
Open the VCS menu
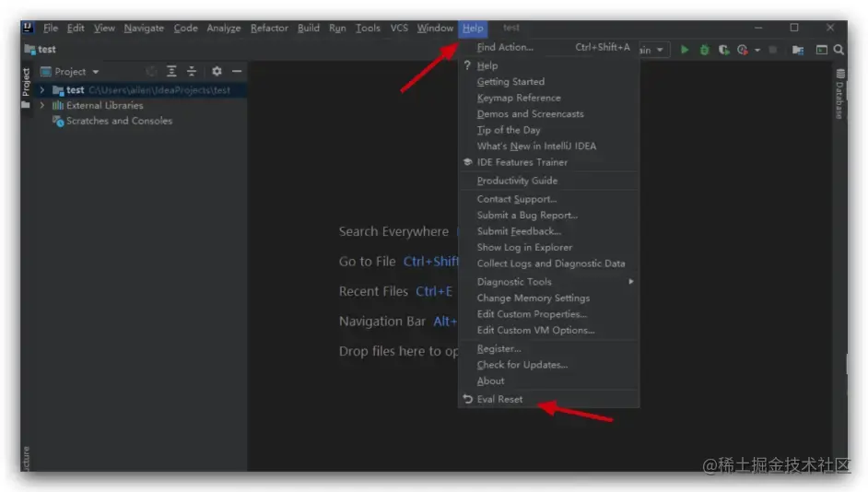click(399, 28)
